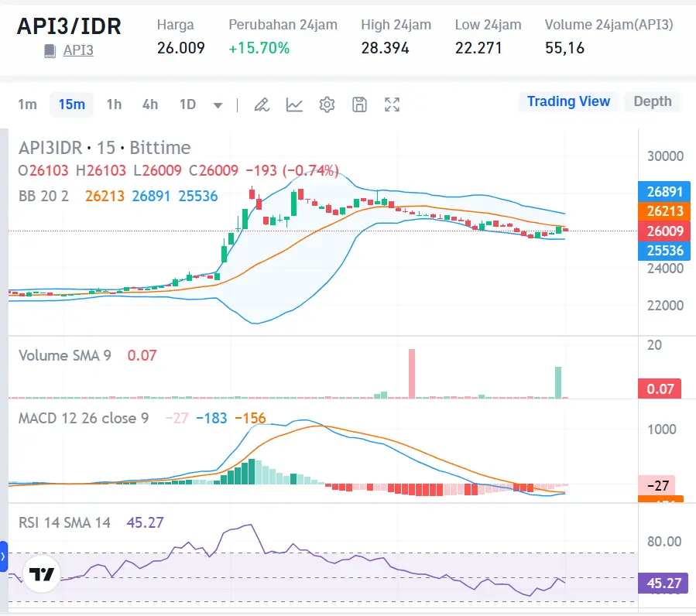Select the 1m interval
696x616 pixels.
[28, 104]
